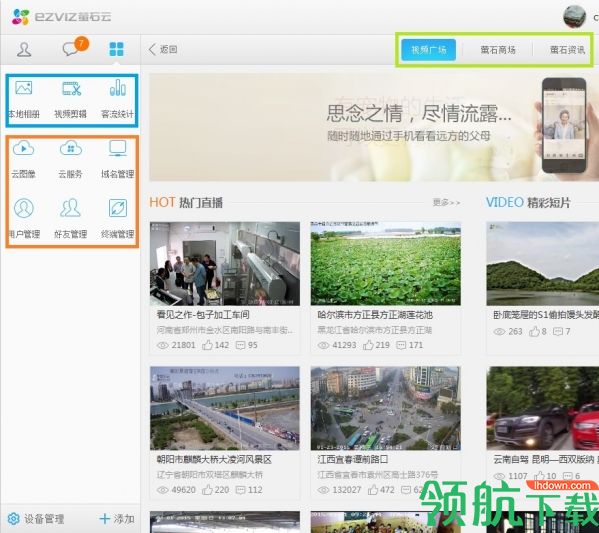Screen dimensions: 599x533
Task: Click the 思念之情 promotional banner
Action: click(x=374, y=127)
